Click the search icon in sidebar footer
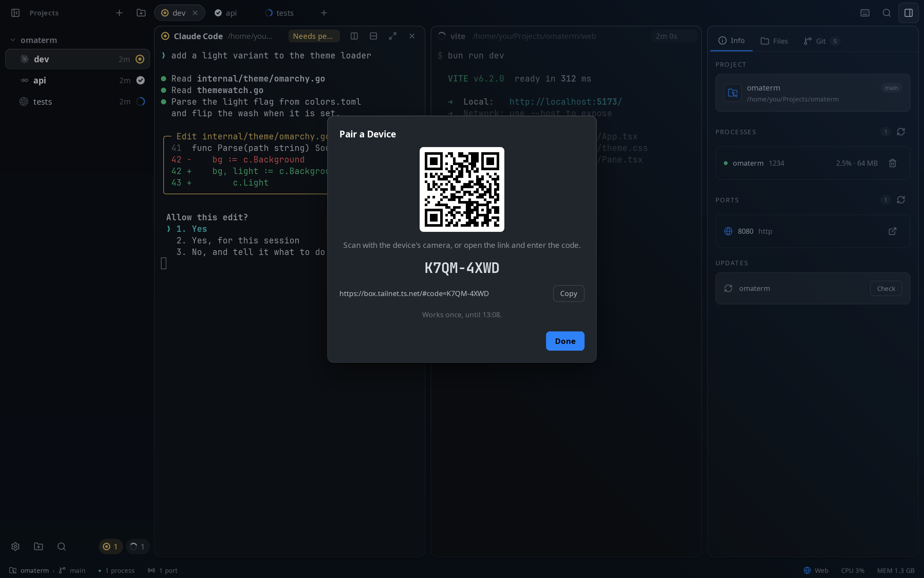The image size is (924, 578). click(x=61, y=546)
